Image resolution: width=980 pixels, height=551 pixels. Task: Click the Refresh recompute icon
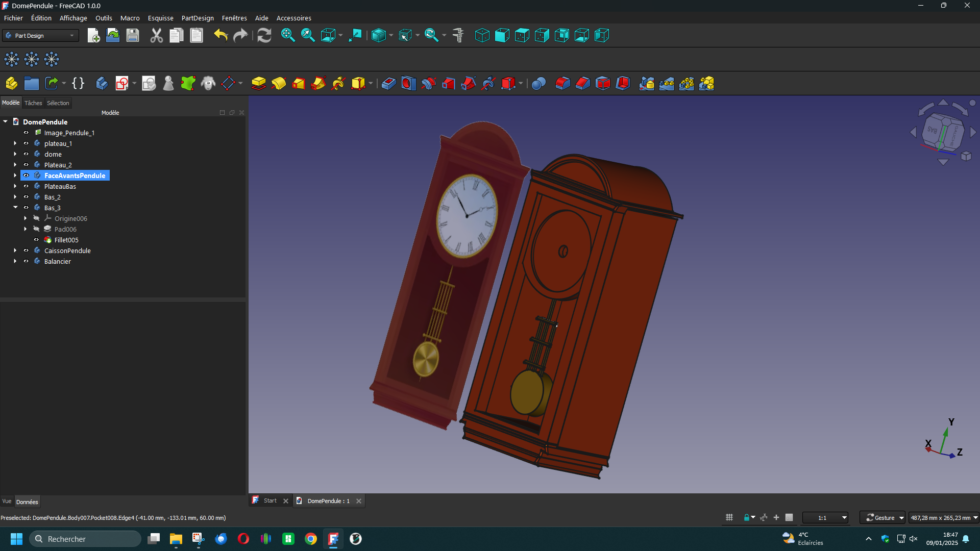(x=264, y=35)
